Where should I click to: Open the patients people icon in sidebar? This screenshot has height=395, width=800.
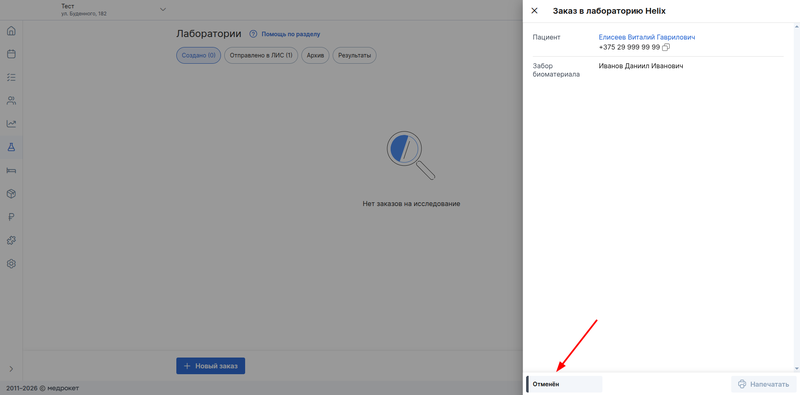tap(11, 100)
